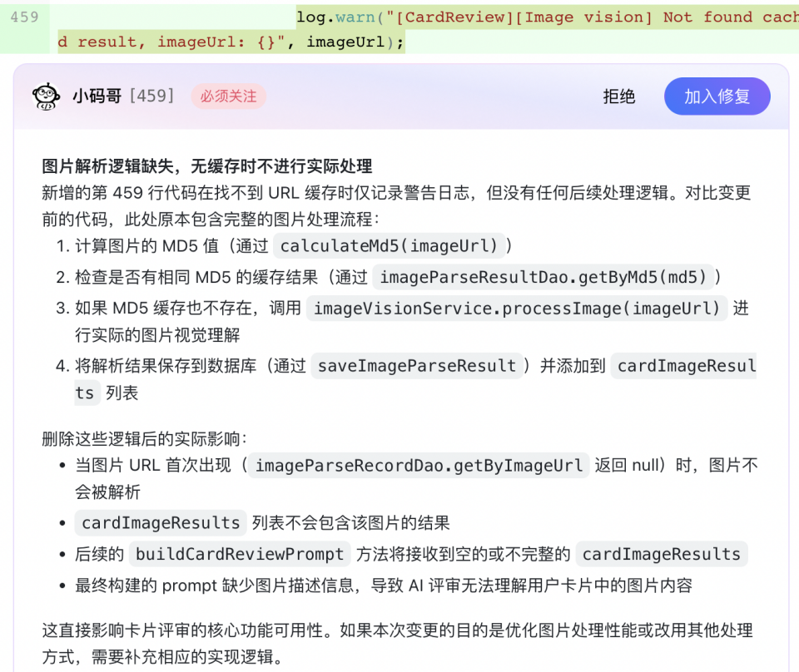Click the buildCardReviewPrompt code snippet

(x=240, y=554)
